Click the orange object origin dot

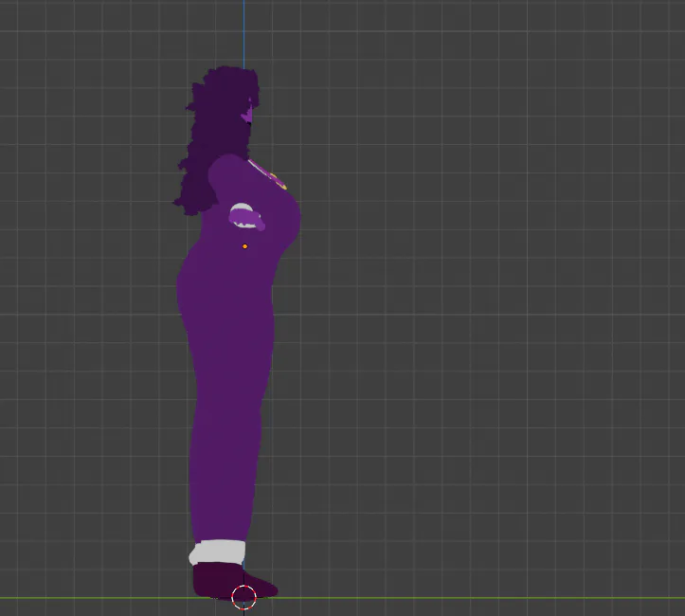[244, 246]
